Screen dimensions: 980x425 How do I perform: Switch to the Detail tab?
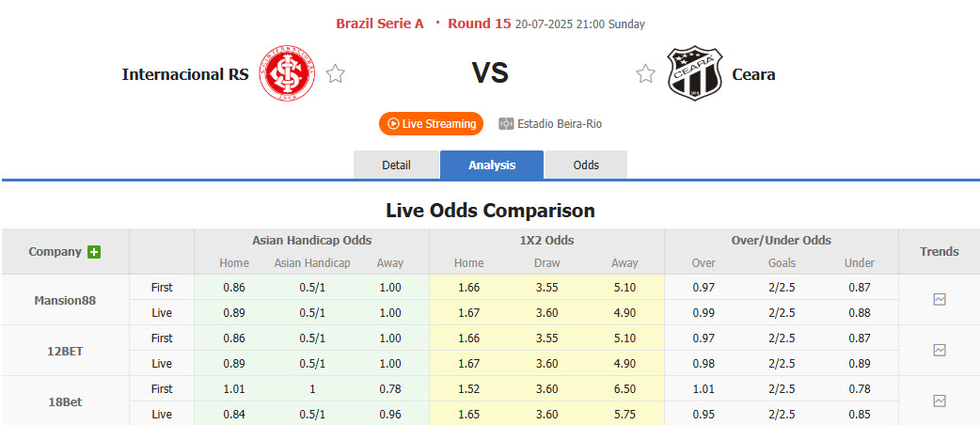tap(396, 165)
